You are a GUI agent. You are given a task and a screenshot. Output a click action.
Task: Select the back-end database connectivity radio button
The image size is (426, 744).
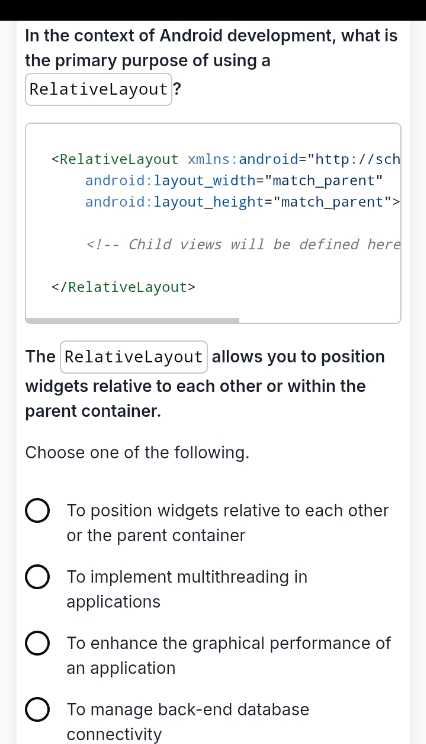(x=37, y=710)
